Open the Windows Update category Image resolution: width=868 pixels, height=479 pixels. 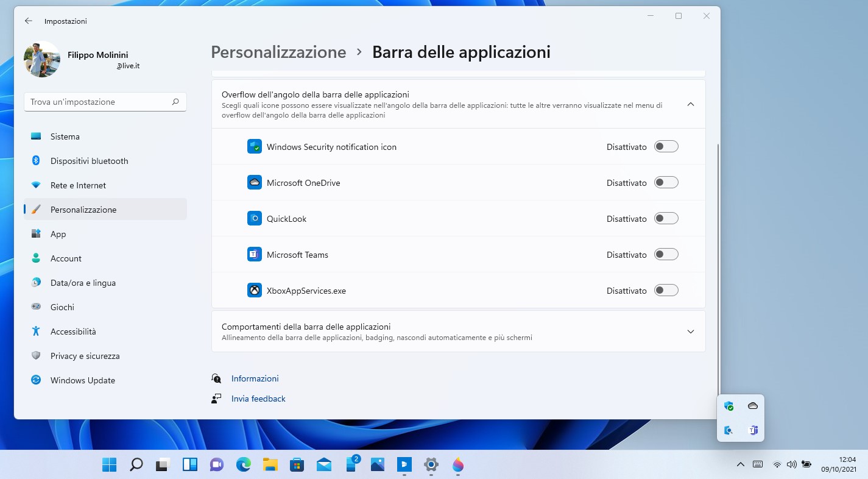[x=105, y=380]
